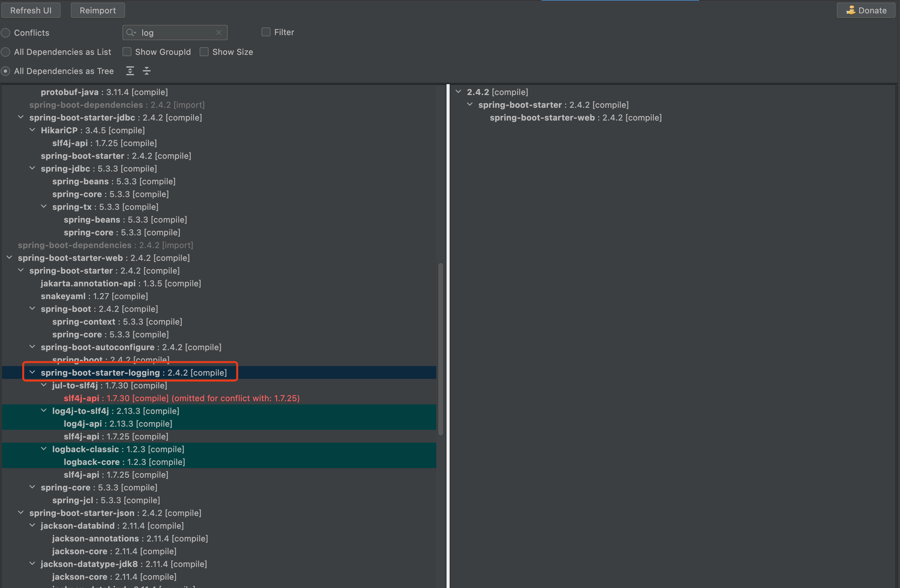Clear the log search text
Image resolution: width=900 pixels, height=588 pixels.
pos(218,33)
